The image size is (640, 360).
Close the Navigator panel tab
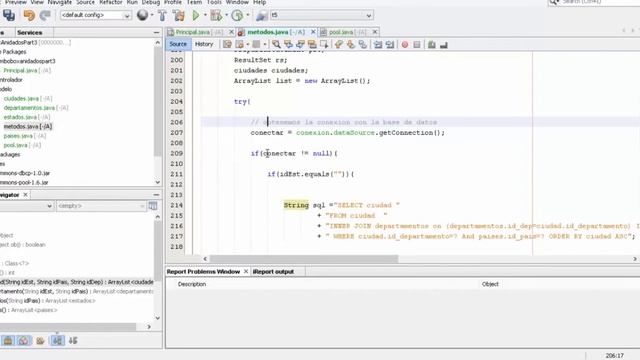click(x=26, y=195)
